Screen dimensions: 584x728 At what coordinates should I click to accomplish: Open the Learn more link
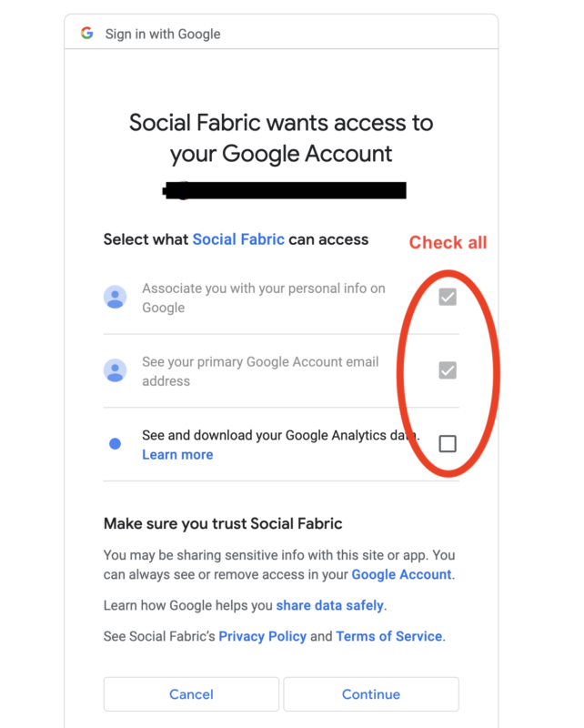(x=177, y=454)
